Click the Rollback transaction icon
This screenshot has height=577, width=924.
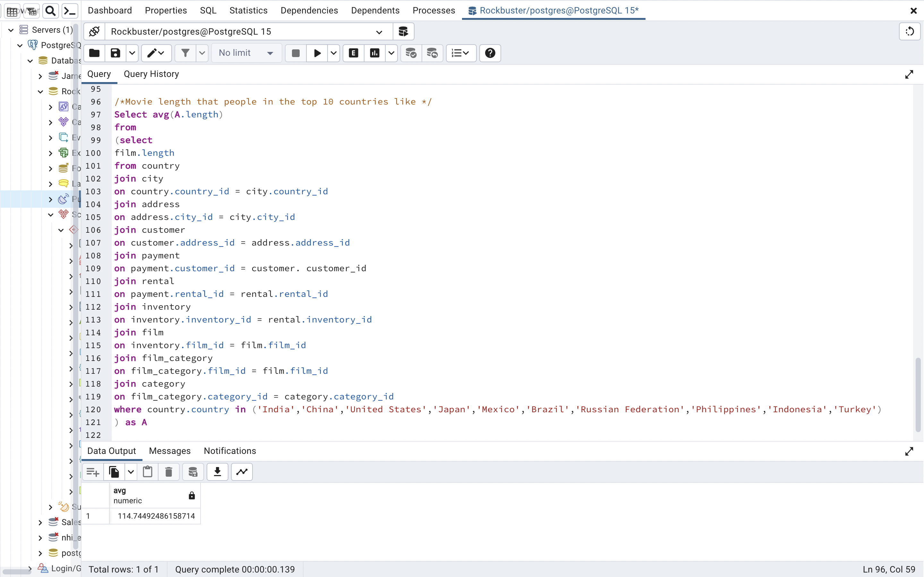(432, 53)
